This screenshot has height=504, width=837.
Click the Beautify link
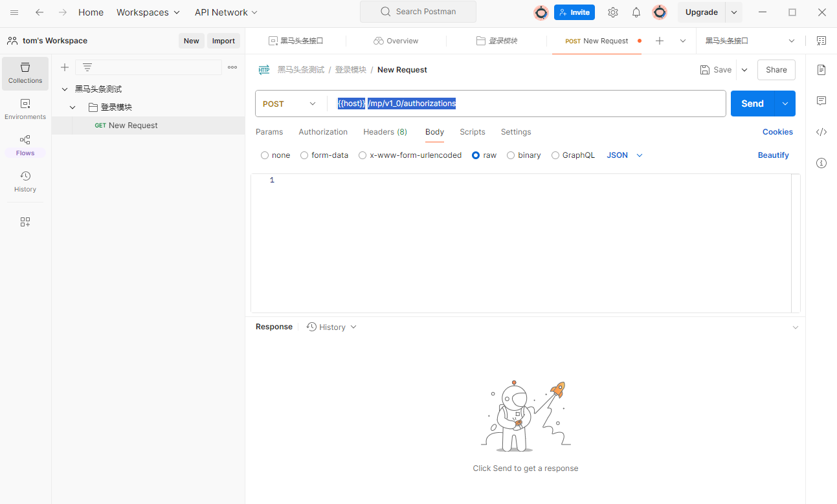[x=774, y=155]
